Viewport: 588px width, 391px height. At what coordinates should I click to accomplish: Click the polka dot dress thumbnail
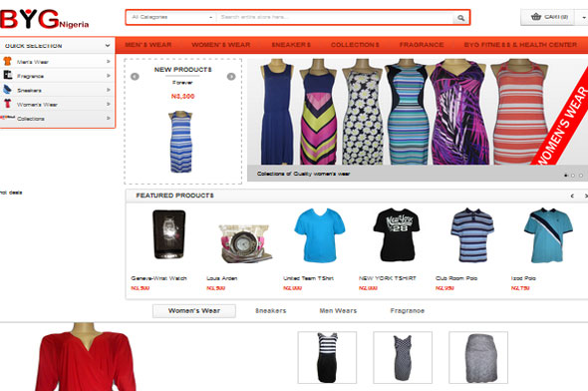403,358
